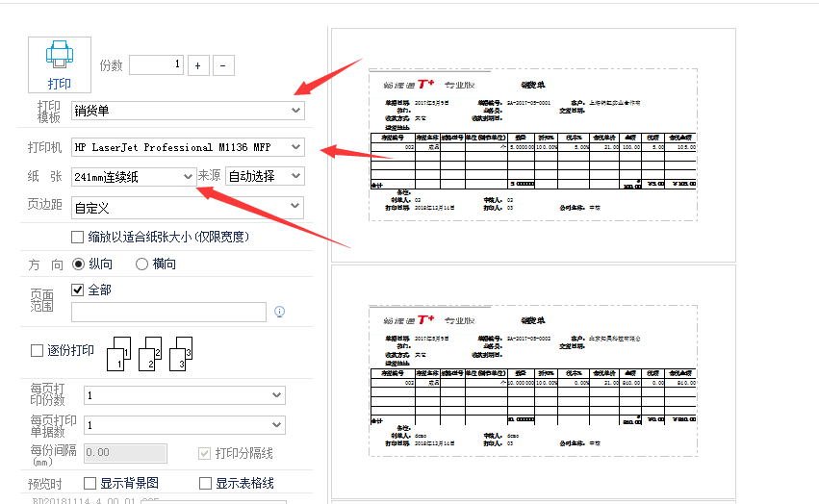Select 横向 landscape orientation

click(x=142, y=264)
